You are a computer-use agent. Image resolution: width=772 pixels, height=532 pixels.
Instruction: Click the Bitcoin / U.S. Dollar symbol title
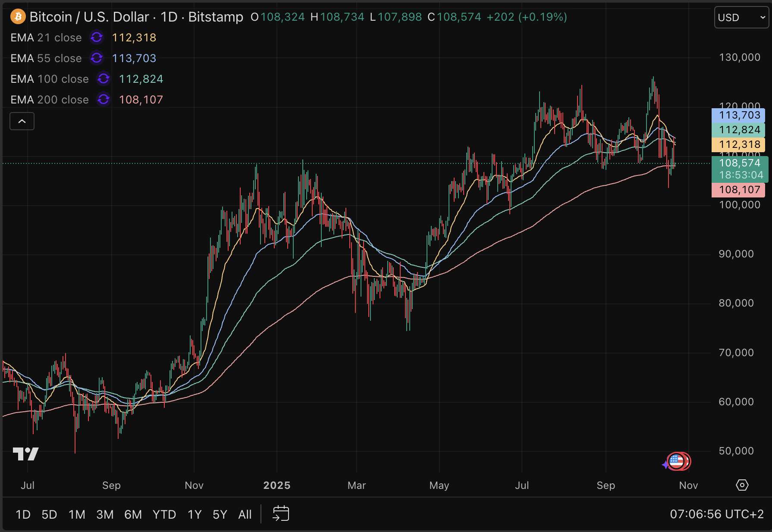click(89, 17)
